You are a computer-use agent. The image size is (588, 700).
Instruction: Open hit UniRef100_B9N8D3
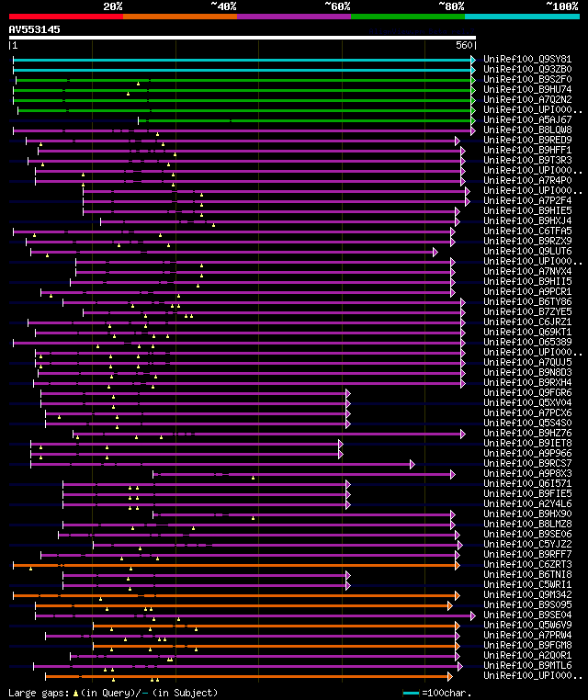pos(527,372)
